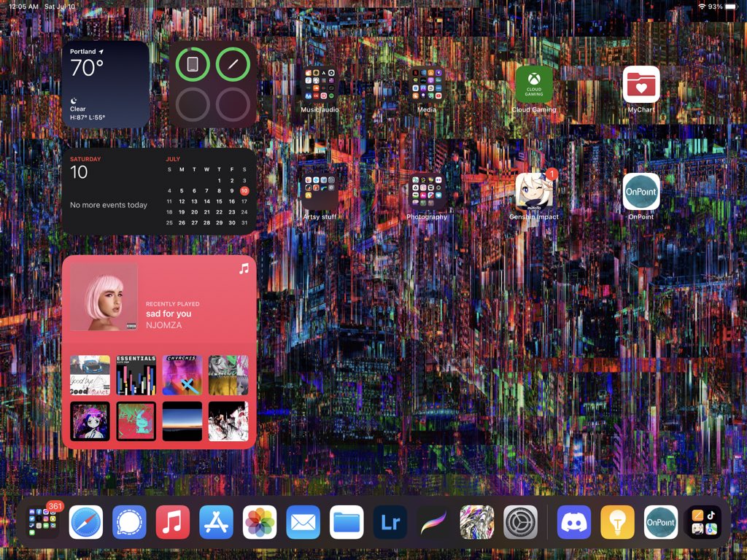Image resolution: width=747 pixels, height=560 pixels.
Task: Open the four-tile collage album thumbnail
Action: (x=228, y=376)
